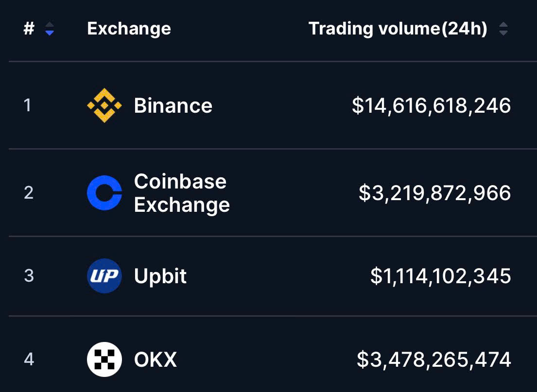This screenshot has height=392, width=537.
Task: Open the Coinbase Exchange link
Action: pyautogui.click(x=182, y=193)
